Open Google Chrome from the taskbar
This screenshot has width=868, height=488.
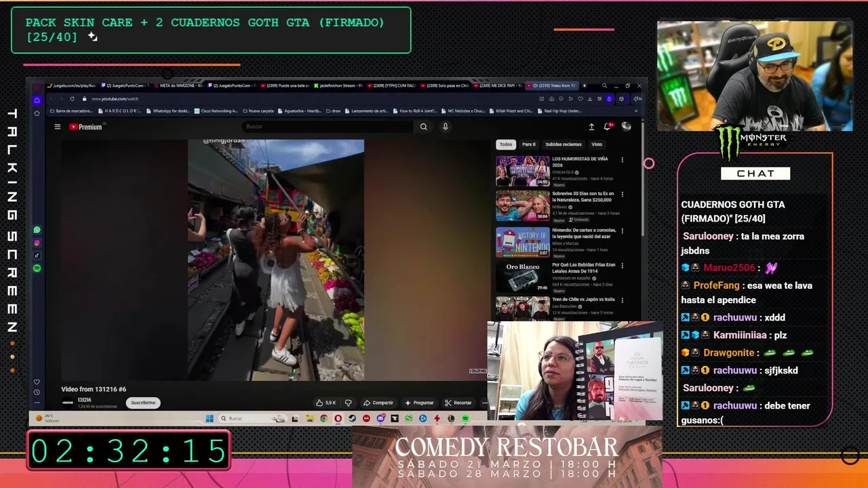pyautogui.click(x=324, y=418)
